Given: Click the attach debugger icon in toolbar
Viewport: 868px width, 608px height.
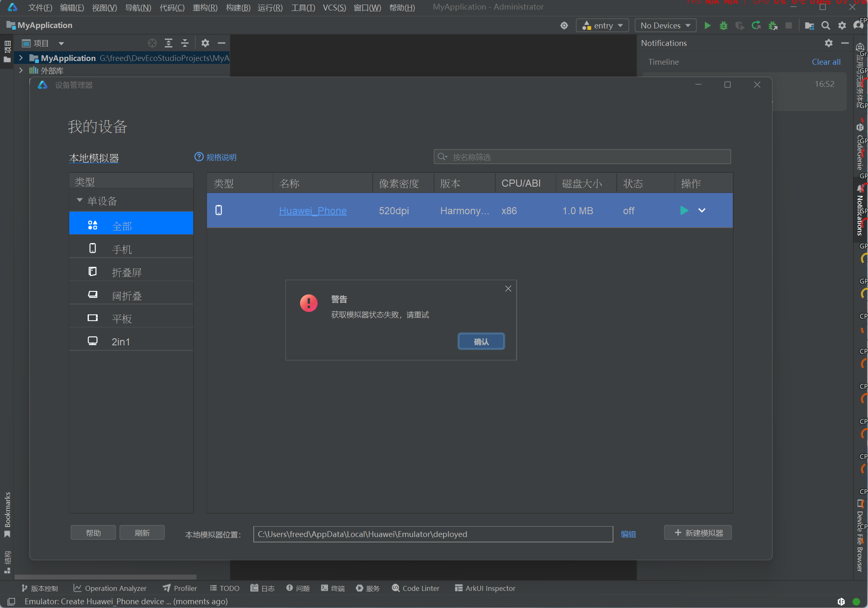Looking at the screenshot, I should [x=773, y=25].
